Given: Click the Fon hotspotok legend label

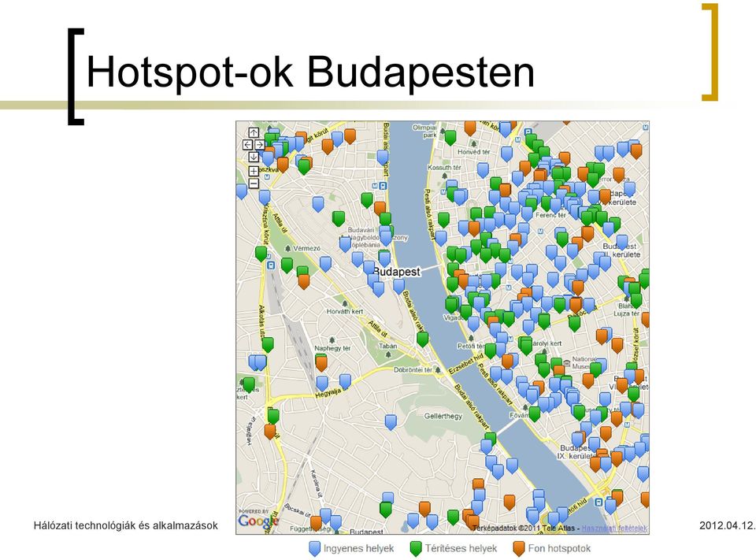Looking at the screenshot, I should [559, 548].
